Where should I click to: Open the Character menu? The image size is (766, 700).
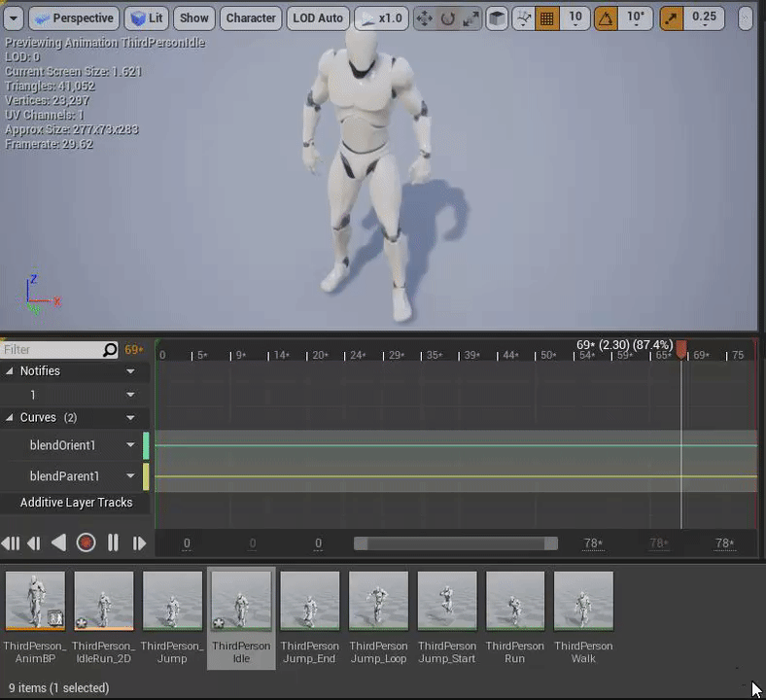click(x=251, y=18)
